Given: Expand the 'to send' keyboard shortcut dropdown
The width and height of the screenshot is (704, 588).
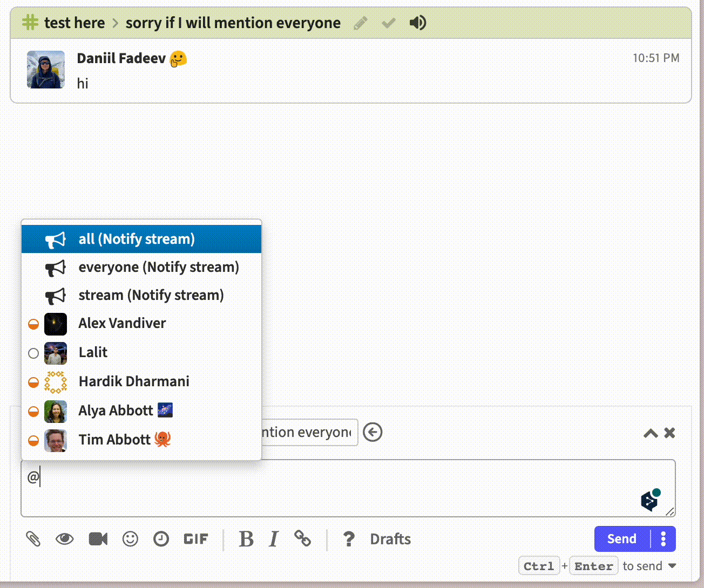Looking at the screenshot, I should [671, 565].
